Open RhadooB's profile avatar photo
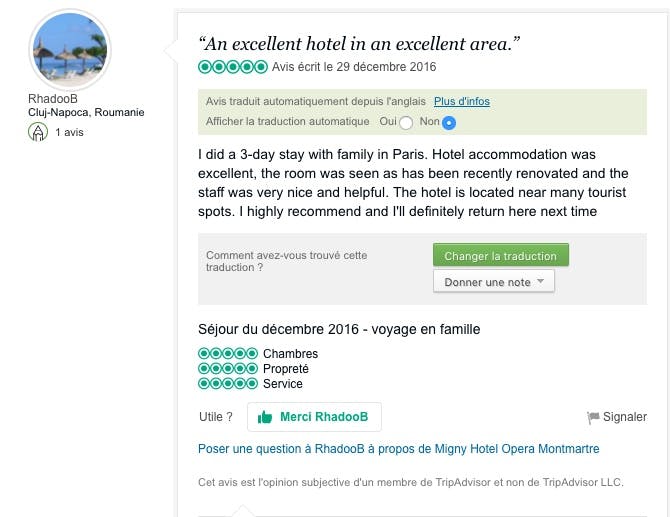Image resolution: width=670 pixels, height=517 pixels. tap(71, 50)
